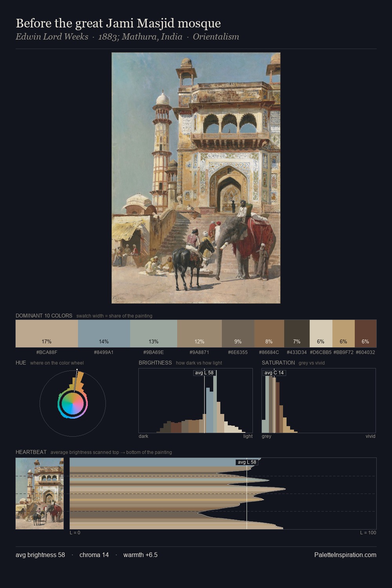
Task: Click the 'avg C 14' saturation label
Action: [274, 373]
